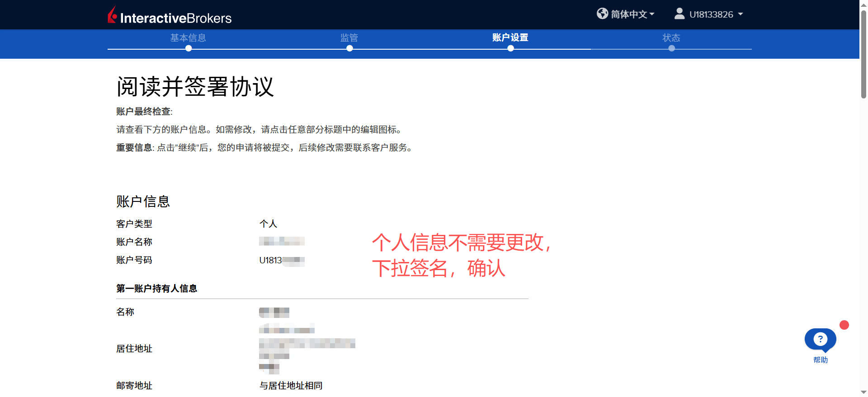Screen dimensions: 868x397
Task: Click the step dot under 状态
Action: tap(671, 48)
